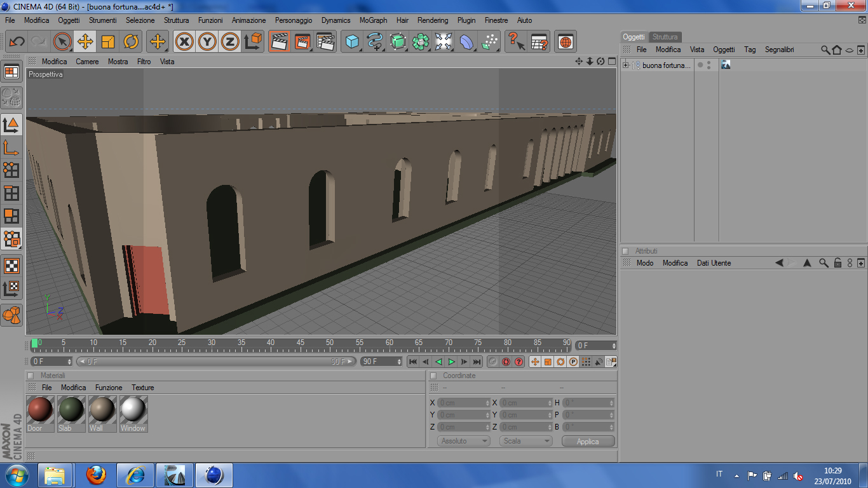Switch the world/object coordinate system icon
This screenshot has width=868, height=488.
[253, 42]
